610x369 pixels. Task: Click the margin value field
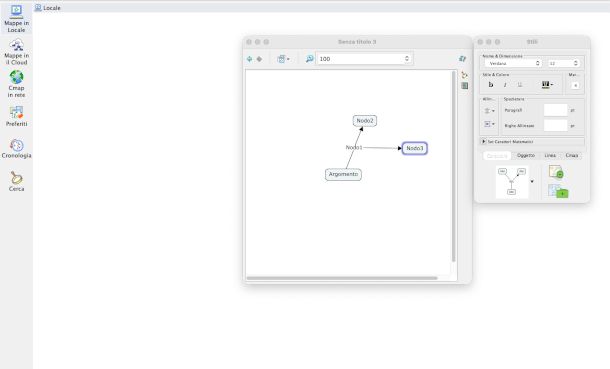(x=575, y=85)
